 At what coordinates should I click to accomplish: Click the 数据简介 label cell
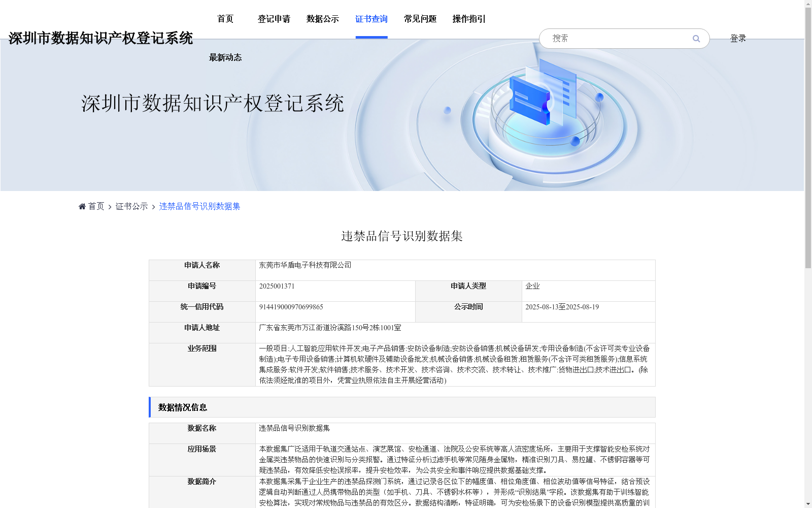202,492
